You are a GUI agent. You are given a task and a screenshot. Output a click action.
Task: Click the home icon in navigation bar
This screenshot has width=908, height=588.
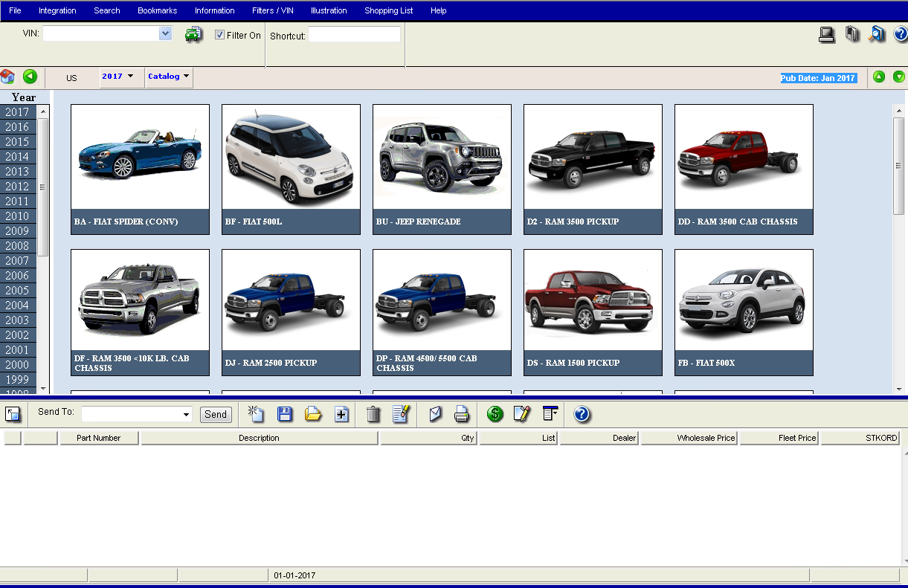(x=7, y=77)
